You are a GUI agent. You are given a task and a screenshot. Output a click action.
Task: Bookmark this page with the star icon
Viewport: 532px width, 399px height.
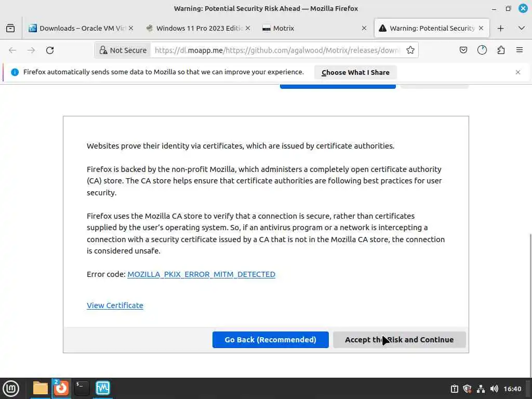point(410,50)
